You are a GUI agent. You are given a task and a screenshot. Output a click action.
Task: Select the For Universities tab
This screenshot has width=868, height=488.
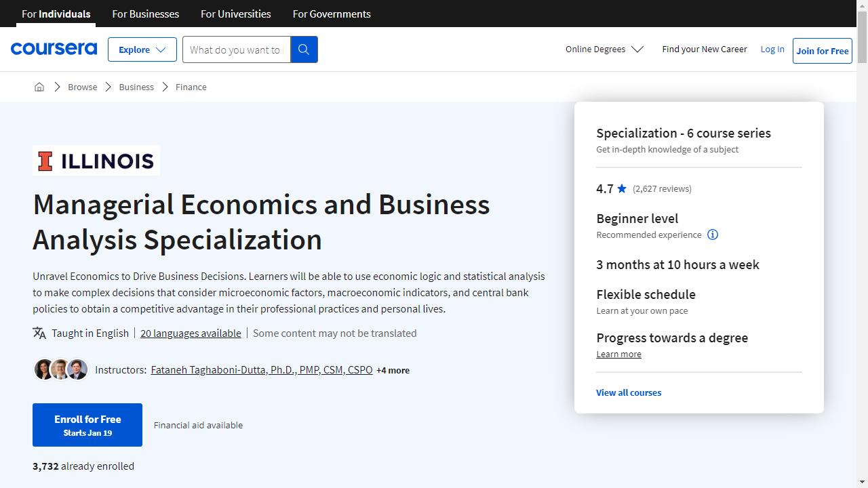236,14
